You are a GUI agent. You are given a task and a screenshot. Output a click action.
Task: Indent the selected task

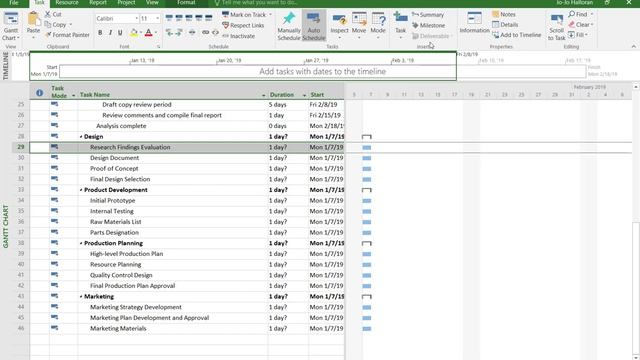179,33
